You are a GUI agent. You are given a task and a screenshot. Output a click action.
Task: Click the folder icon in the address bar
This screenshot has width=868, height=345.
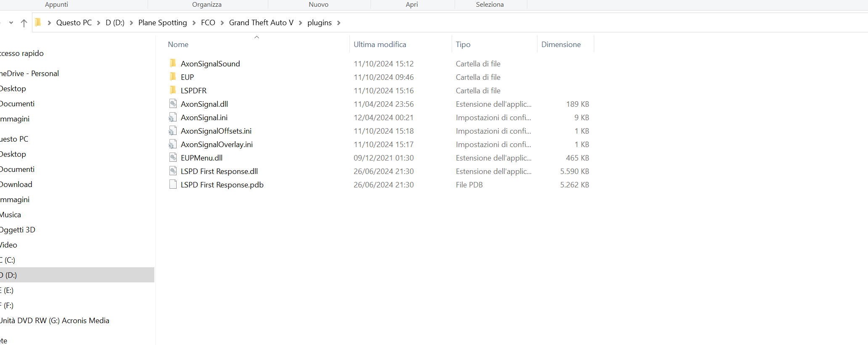tap(38, 22)
